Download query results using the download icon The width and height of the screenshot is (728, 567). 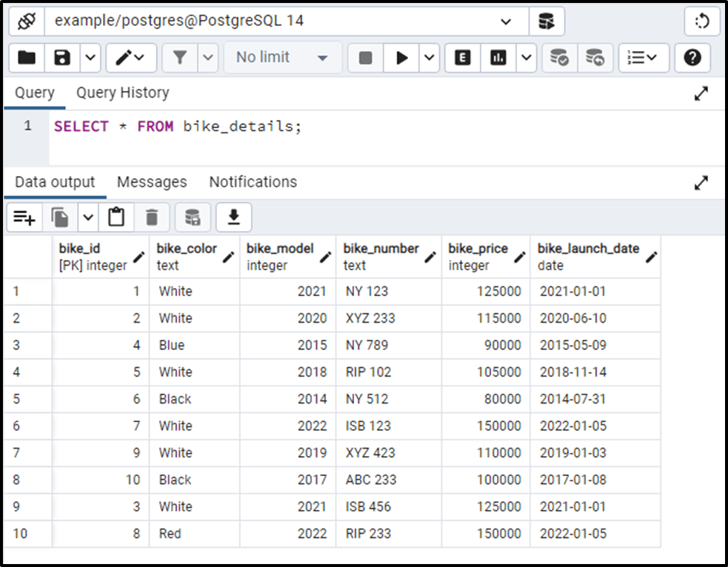[x=233, y=217]
